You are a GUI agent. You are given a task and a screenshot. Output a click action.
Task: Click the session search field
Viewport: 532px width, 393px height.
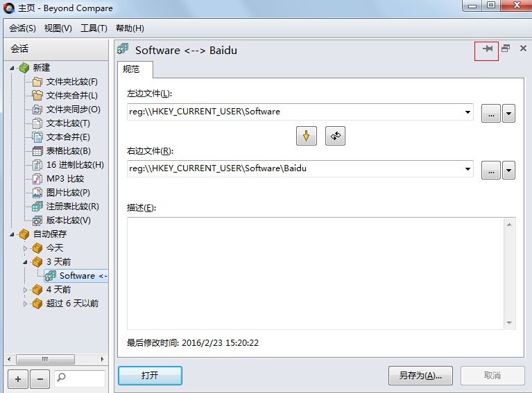pos(80,378)
